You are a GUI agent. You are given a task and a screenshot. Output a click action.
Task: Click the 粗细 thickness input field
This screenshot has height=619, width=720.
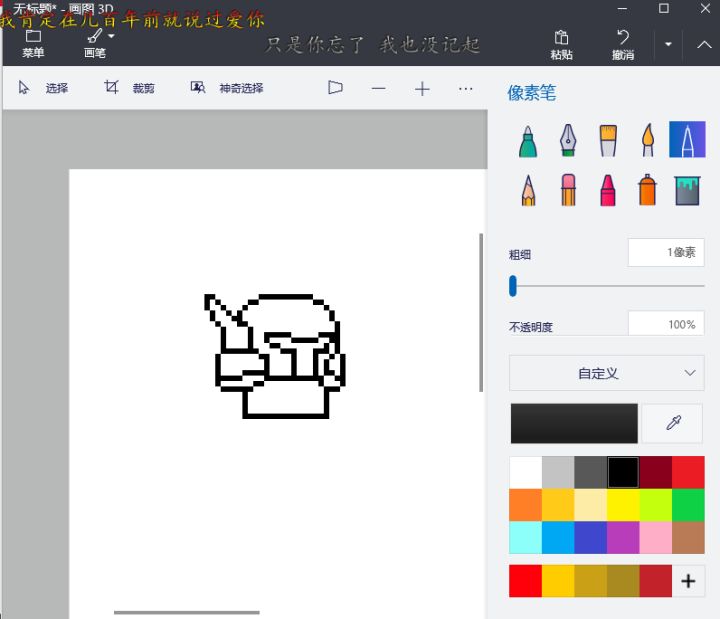(666, 252)
